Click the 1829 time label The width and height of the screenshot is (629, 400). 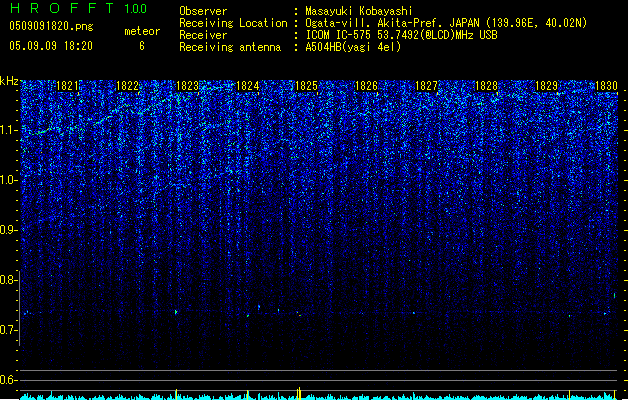click(x=546, y=86)
